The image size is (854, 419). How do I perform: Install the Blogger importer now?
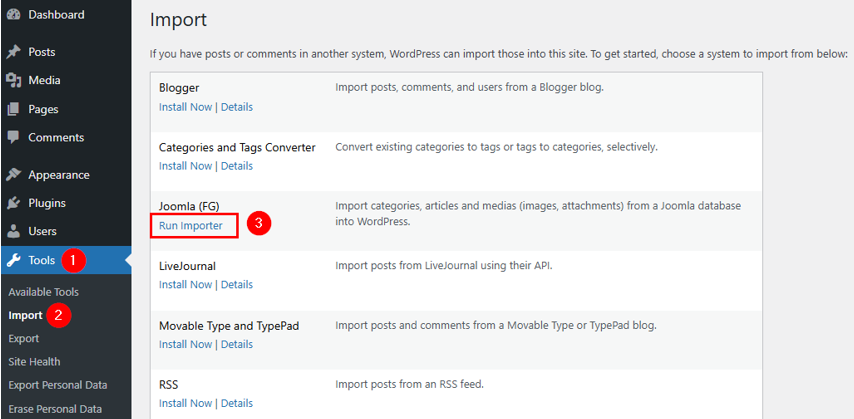pos(185,107)
